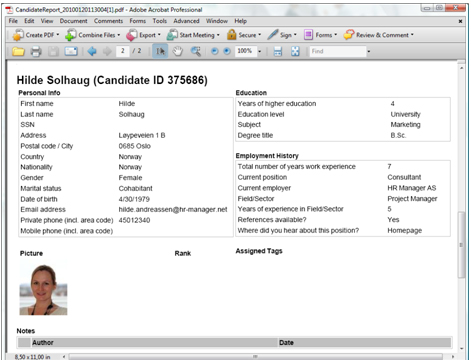Choose the Marquee Zoom tool

(196, 51)
